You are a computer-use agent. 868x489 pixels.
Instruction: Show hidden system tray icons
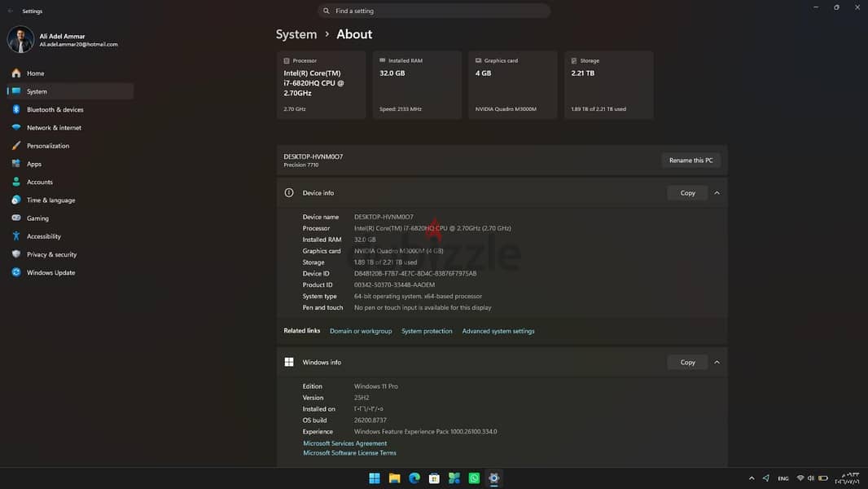pos(752,478)
